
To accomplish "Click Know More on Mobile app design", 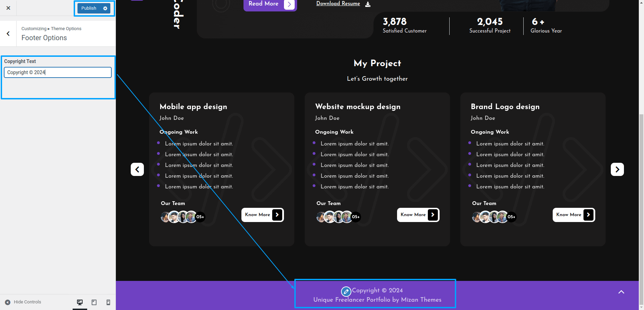I will [x=263, y=215].
